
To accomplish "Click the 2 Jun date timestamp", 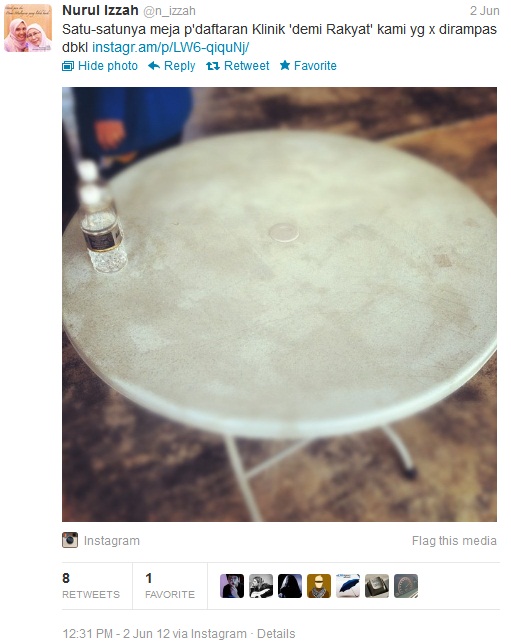I will [485, 11].
